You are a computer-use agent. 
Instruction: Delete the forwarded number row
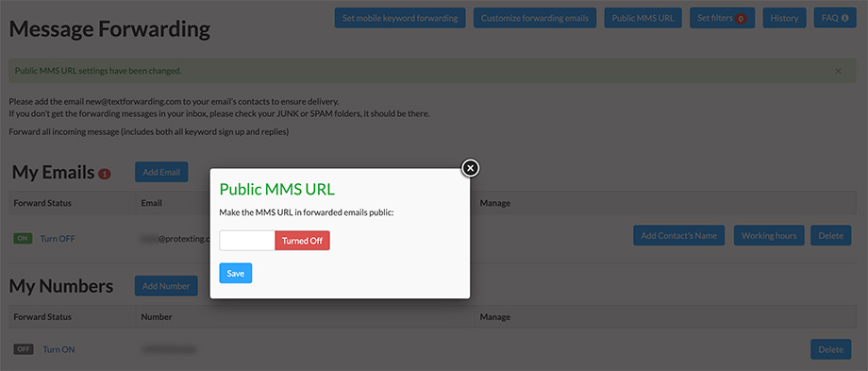coord(831,349)
